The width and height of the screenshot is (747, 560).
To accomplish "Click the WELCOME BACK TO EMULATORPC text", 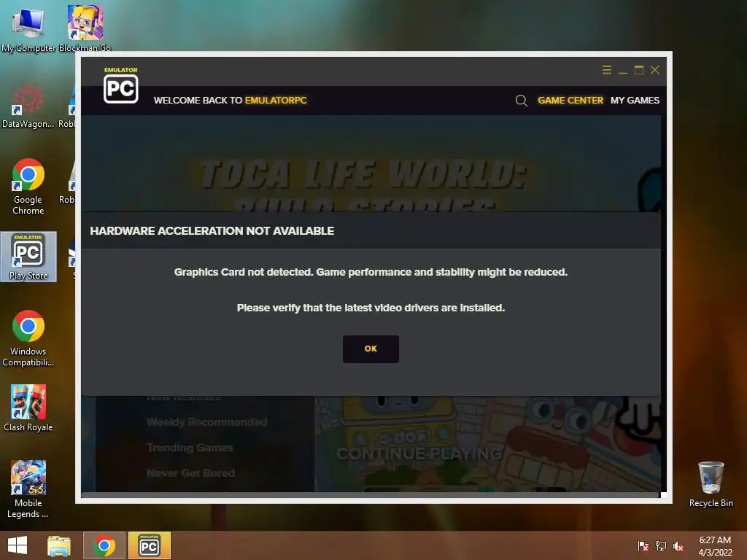I will point(230,101).
